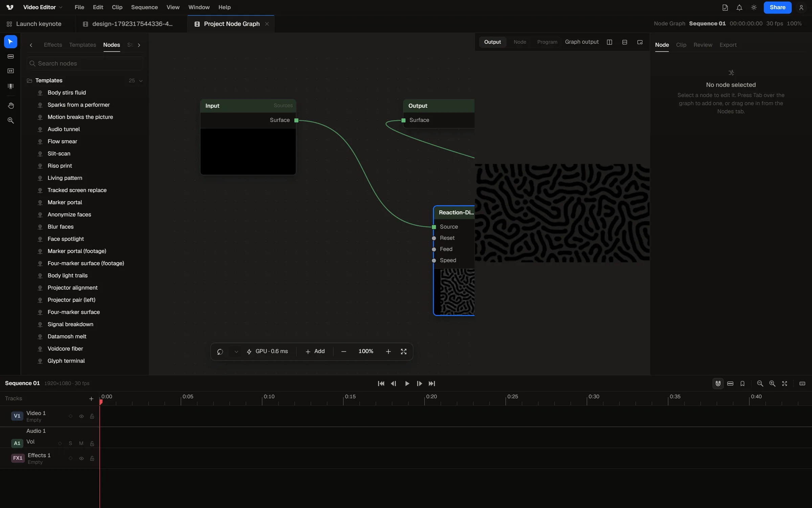Zoom out the node graph with minus
This screenshot has height=508, width=812.
point(343,352)
